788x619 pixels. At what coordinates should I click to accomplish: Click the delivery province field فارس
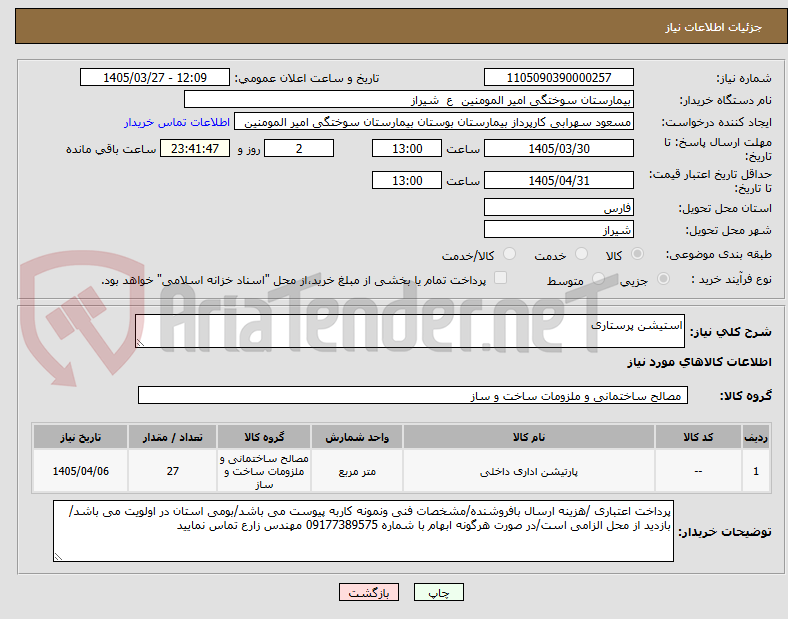[x=559, y=207]
